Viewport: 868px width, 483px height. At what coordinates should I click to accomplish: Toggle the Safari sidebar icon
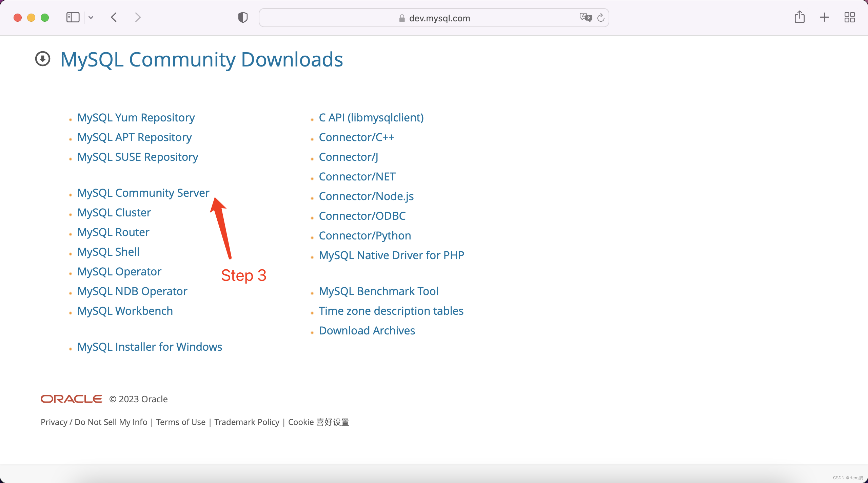(x=73, y=17)
